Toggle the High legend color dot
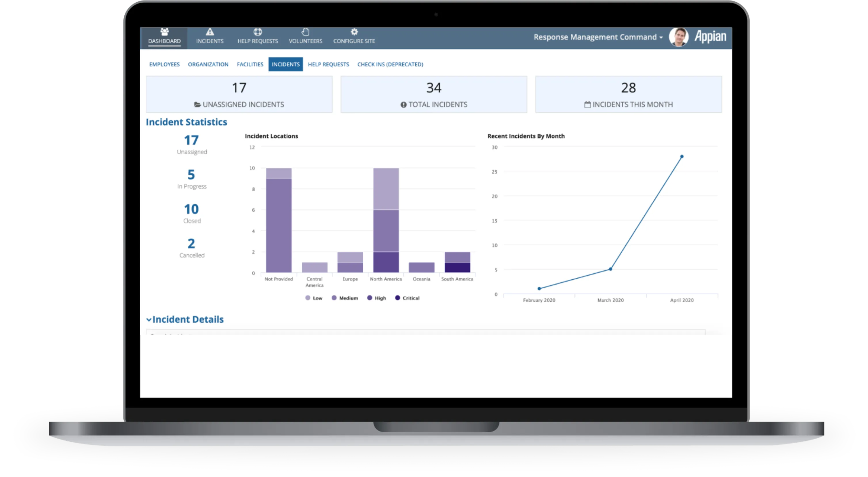This screenshot has width=868, height=477. click(x=370, y=298)
